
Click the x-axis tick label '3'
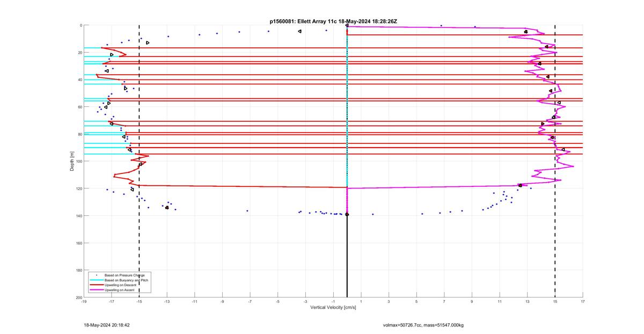pos(389,302)
